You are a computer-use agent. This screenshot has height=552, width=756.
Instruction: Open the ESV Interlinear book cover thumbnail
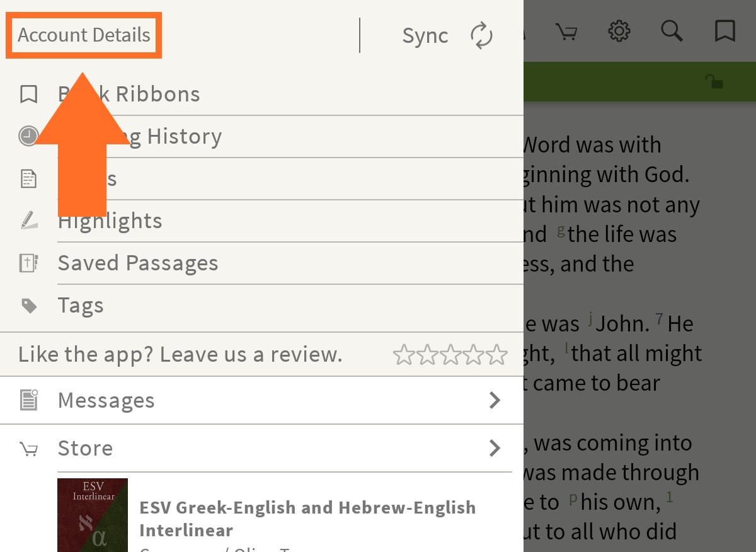[93, 515]
